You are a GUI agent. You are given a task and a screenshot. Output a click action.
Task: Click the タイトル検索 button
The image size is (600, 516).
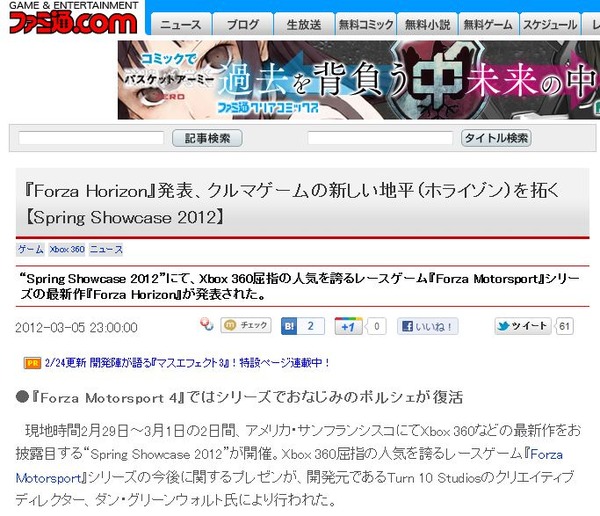coord(496,138)
